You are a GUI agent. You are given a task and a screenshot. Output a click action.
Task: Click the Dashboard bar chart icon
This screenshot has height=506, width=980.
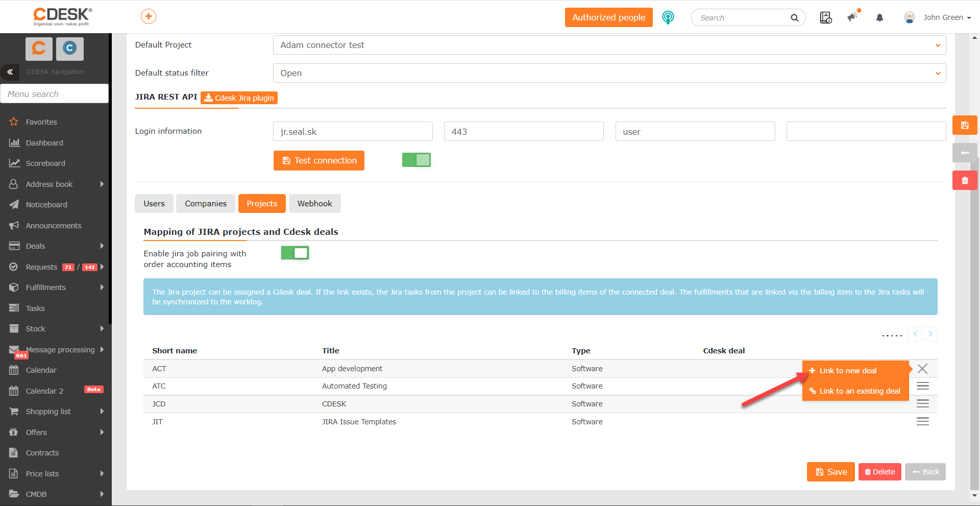tap(14, 143)
